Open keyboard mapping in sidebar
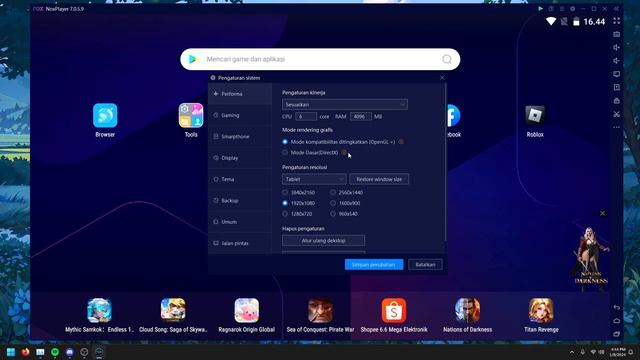 tap(616, 34)
